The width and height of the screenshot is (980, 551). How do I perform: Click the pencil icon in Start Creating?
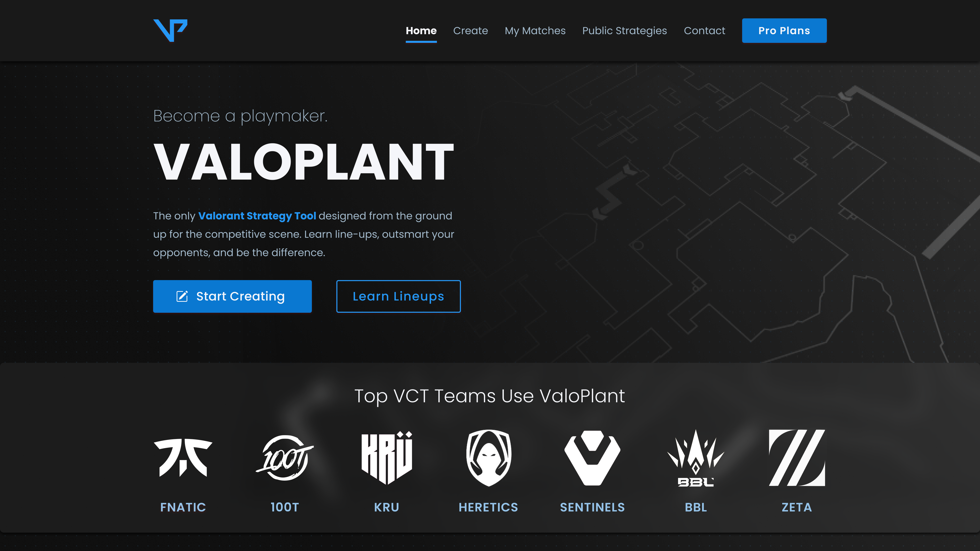pyautogui.click(x=182, y=296)
